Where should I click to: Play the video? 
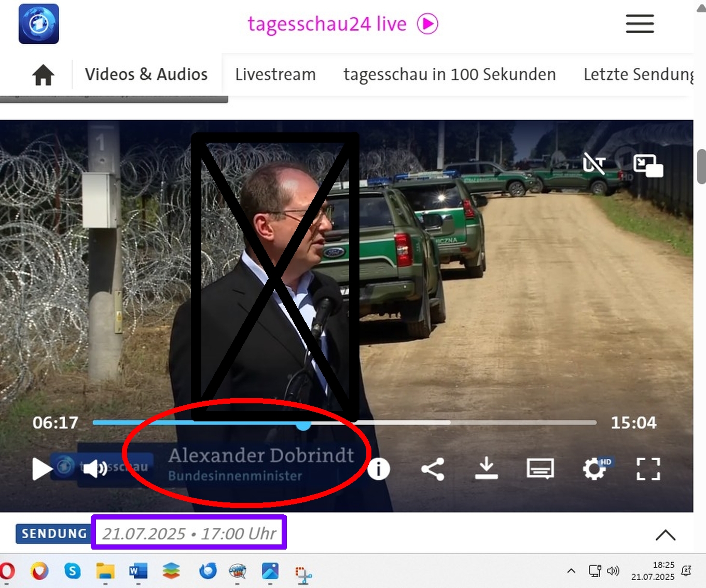click(41, 469)
